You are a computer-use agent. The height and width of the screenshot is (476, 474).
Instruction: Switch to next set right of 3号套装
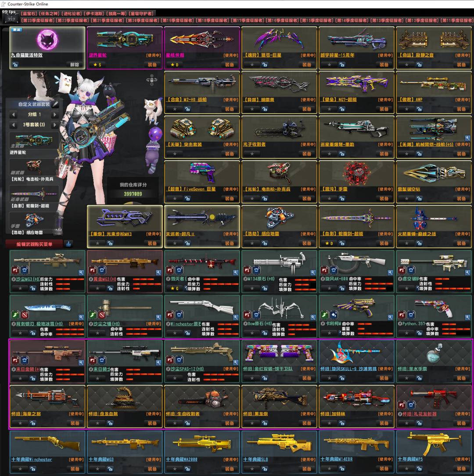pyautogui.click(x=54, y=125)
